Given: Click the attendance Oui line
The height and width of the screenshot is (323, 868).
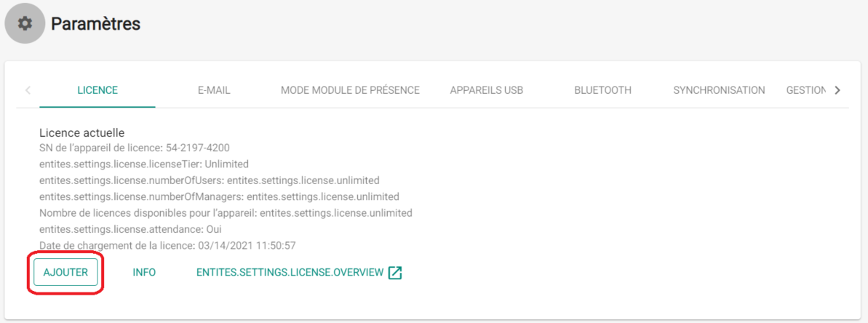Looking at the screenshot, I should coord(131,229).
